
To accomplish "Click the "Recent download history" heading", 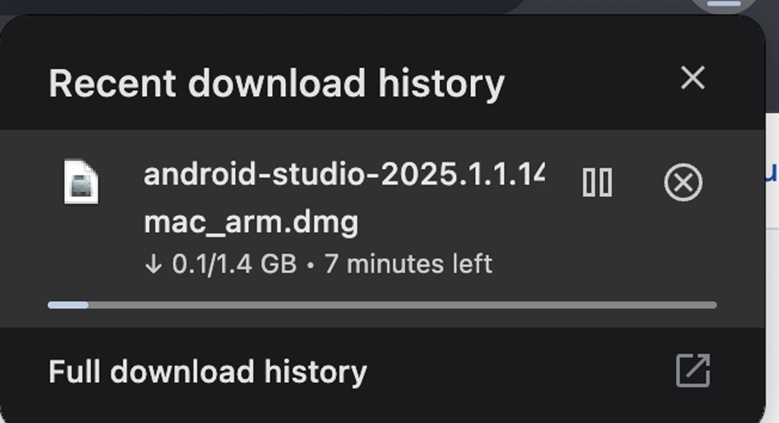I will 276,83.
